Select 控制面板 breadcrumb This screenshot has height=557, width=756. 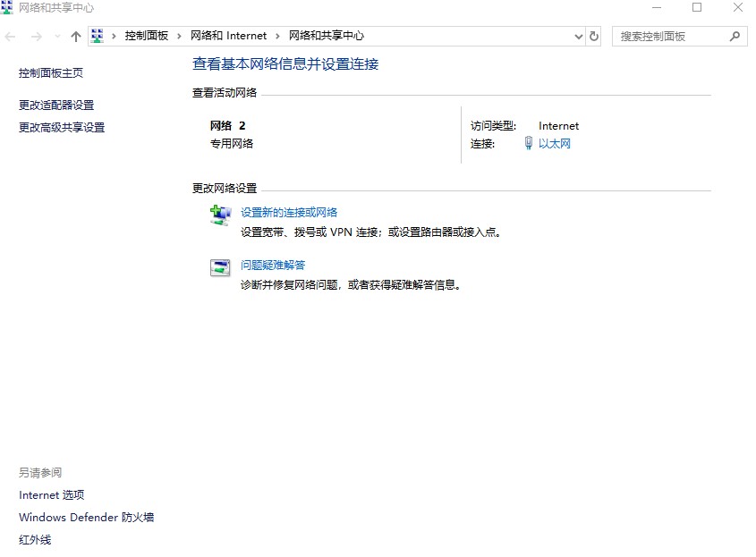(147, 36)
